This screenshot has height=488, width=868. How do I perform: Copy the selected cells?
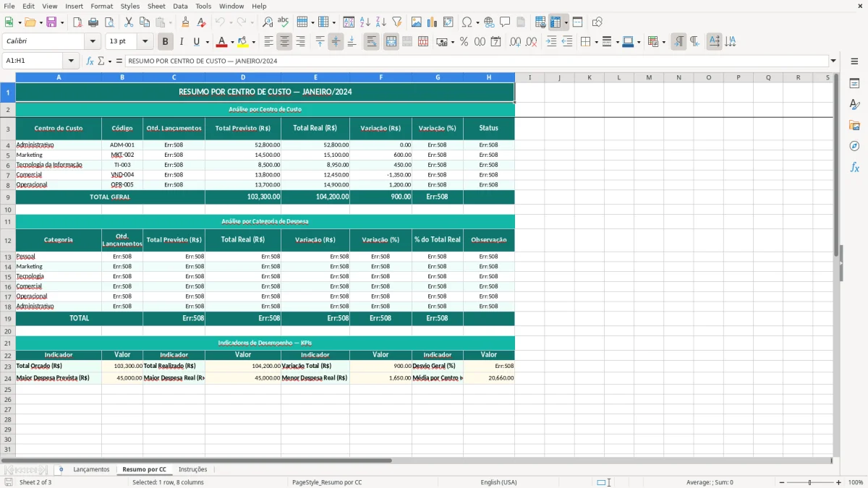pyautogui.click(x=145, y=22)
